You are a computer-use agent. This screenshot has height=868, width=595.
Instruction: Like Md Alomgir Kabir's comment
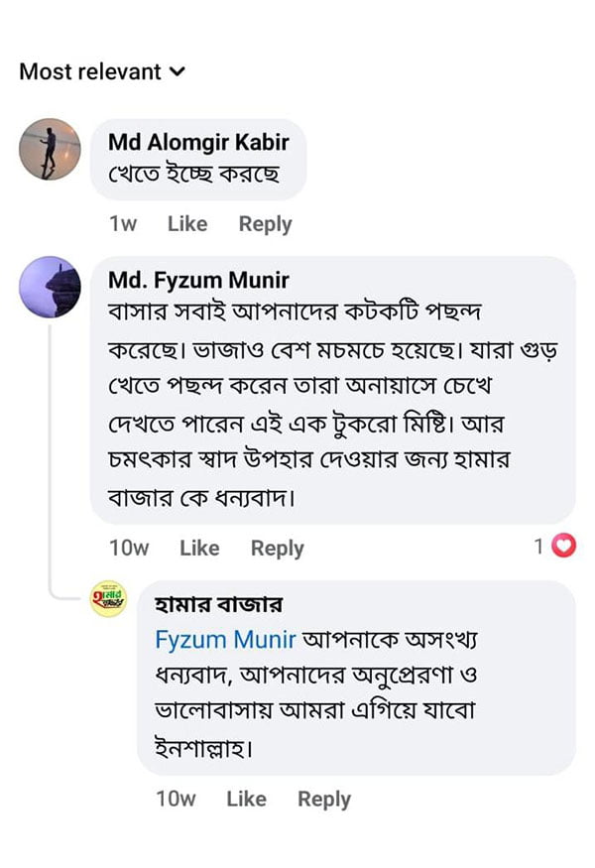[187, 224]
